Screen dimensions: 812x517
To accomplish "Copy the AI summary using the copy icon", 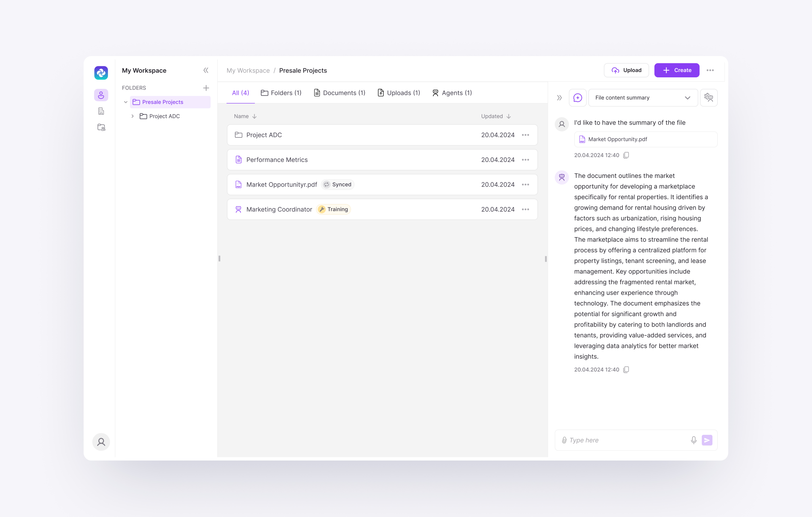I will click(x=626, y=369).
